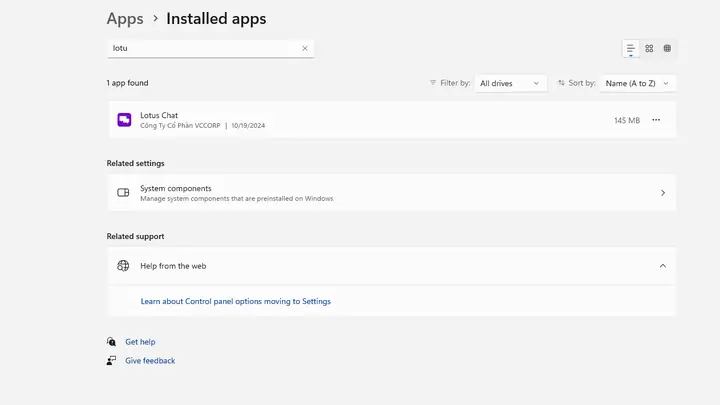The width and height of the screenshot is (720, 405).
Task: Click the Give feedback icon
Action: [111, 360]
